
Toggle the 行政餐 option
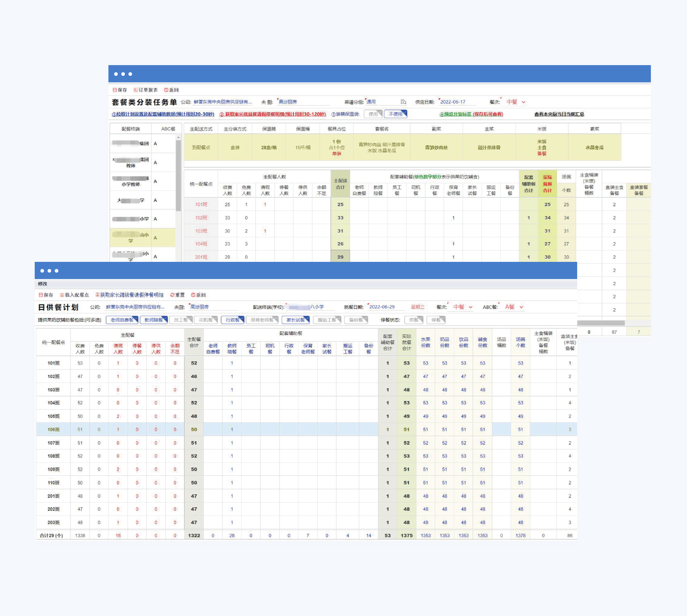(x=233, y=320)
